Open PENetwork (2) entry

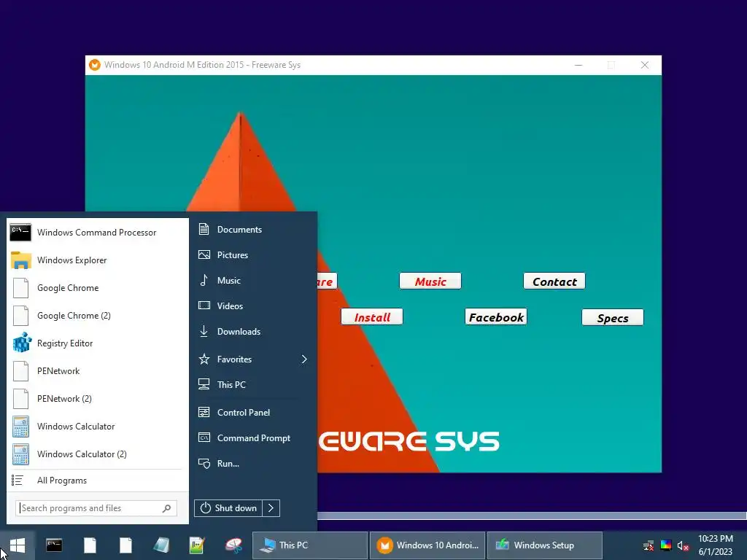(x=97, y=399)
